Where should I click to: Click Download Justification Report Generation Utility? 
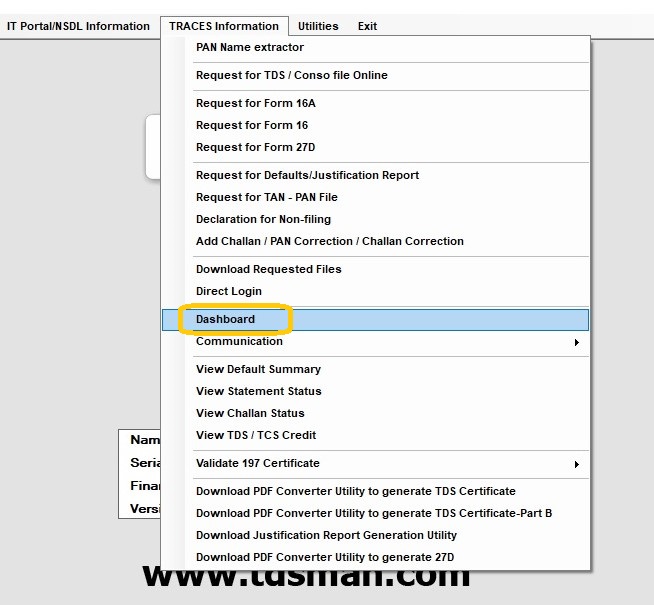point(326,536)
